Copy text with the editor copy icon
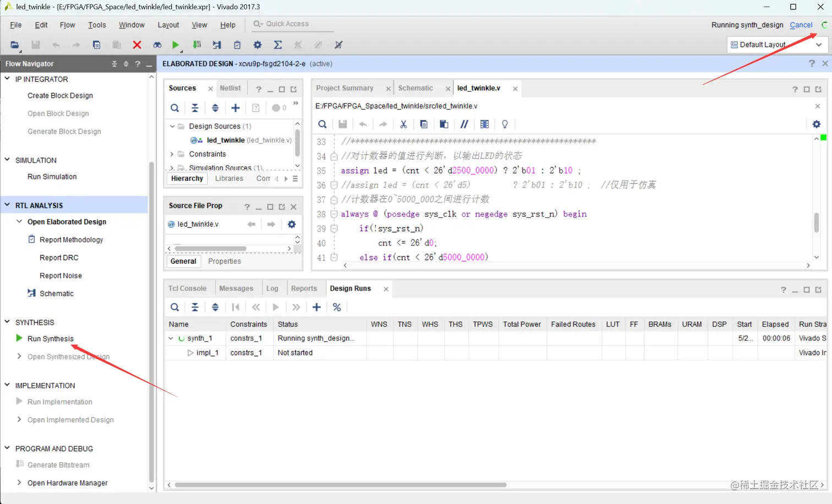This screenshot has height=504, width=832. [x=424, y=124]
